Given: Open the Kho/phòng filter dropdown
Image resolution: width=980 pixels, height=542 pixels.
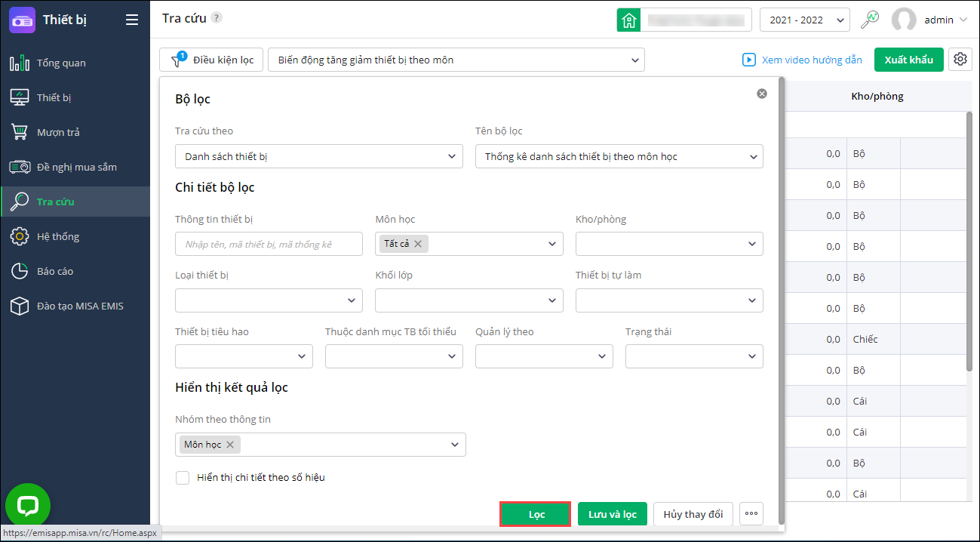Looking at the screenshot, I should pos(669,244).
